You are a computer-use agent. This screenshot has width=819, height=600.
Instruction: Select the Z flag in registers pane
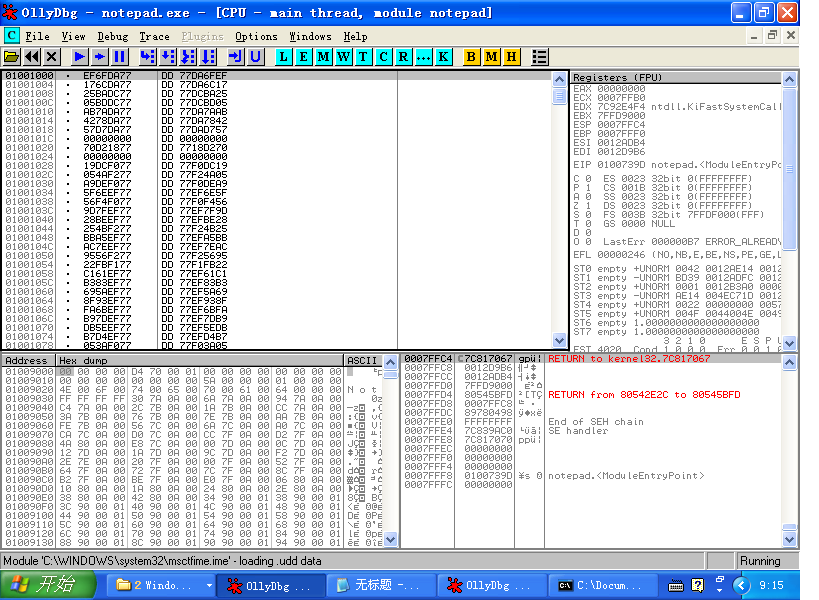tap(582, 206)
